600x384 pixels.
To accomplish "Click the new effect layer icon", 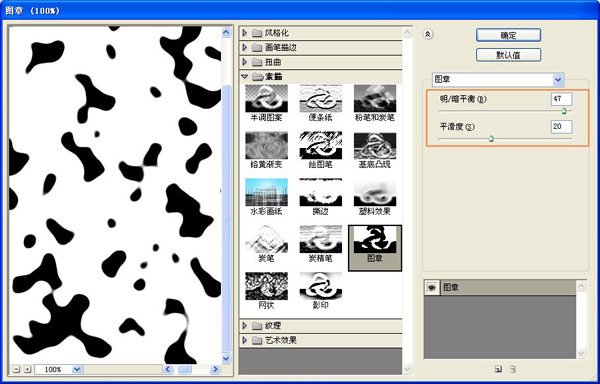I will point(498,369).
